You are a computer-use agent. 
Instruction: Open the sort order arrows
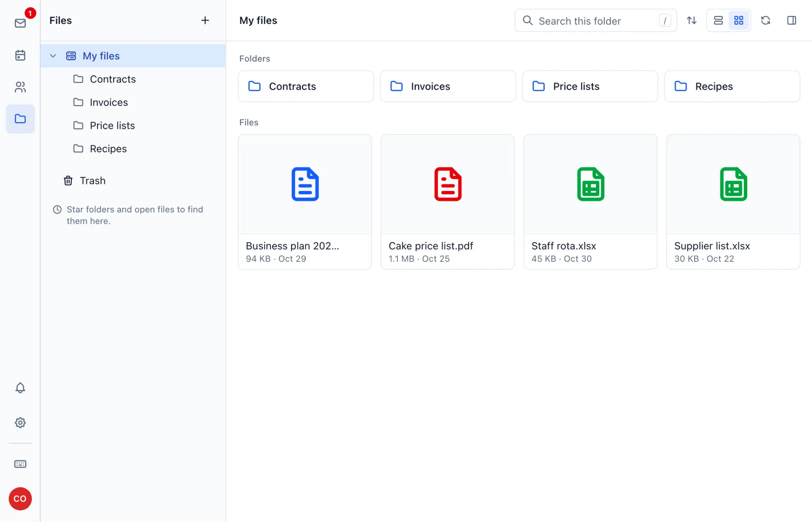pyautogui.click(x=691, y=20)
